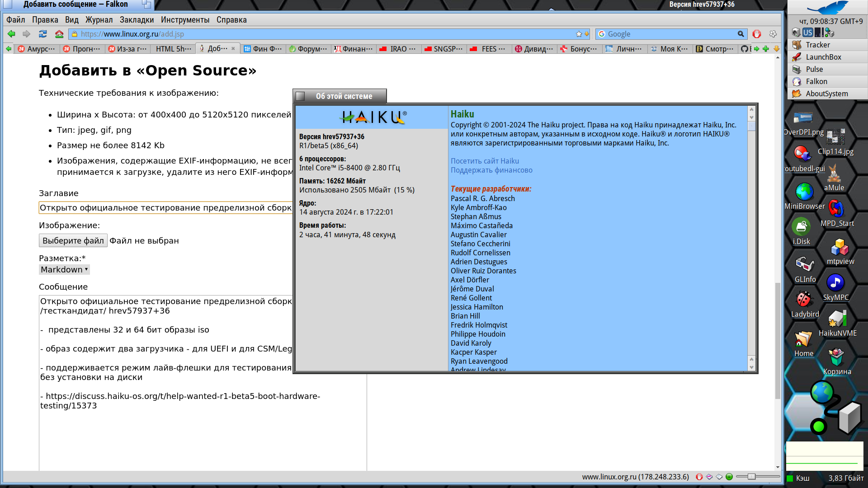Open the Clip114.jpg desktop file
The width and height of the screenshot is (868, 488).
click(835, 142)
